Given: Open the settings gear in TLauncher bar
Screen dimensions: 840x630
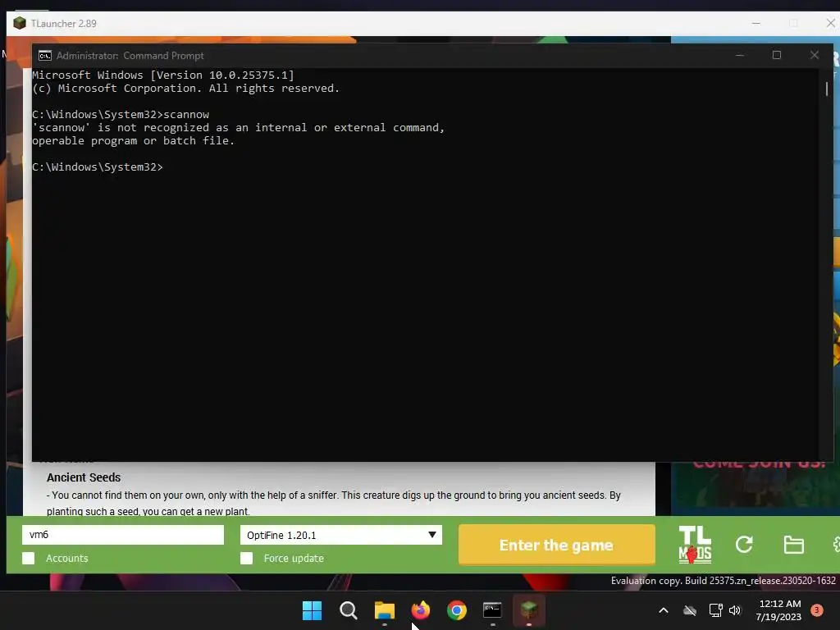Looking at the screenshot, I should coord(836,545).
